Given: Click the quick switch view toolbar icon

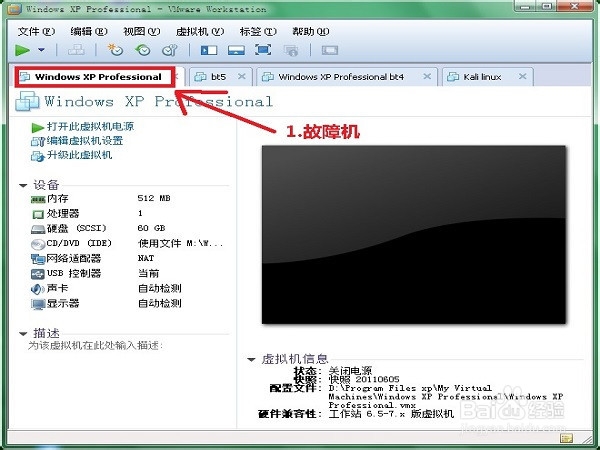Looking at the screenshot, I should pyautogui.click(x=236, y=50).
